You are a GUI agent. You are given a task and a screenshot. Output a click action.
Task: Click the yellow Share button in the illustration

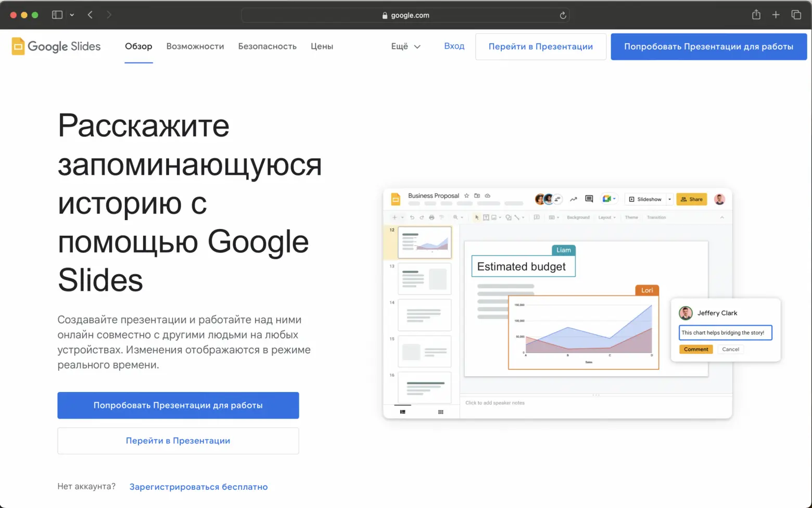pyautogui.click(x=692, y=199)
